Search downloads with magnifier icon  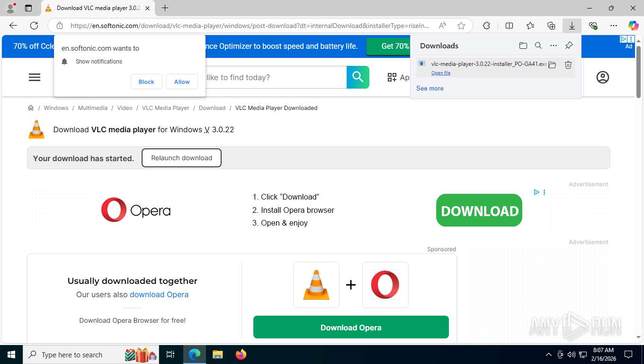coord(538,45)
